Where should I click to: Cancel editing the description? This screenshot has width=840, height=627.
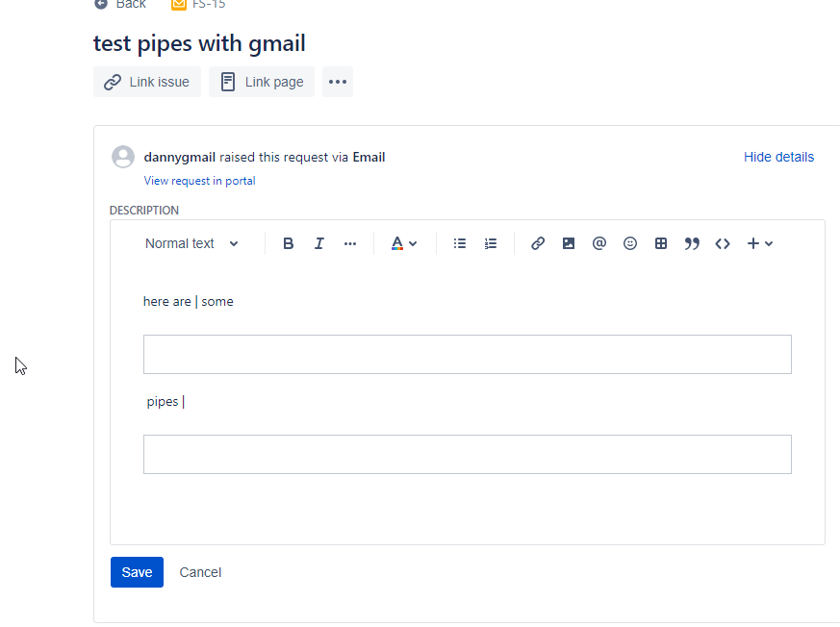tap(200, 572)
